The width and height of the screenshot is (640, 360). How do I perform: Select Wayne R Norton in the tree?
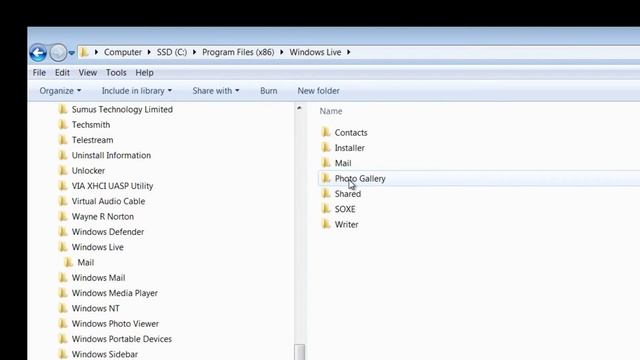coord(102,216)
